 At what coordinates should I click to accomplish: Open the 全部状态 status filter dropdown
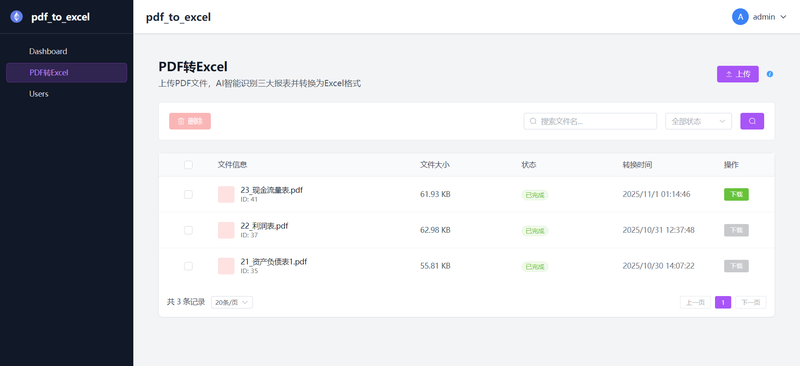coord(698,121)
